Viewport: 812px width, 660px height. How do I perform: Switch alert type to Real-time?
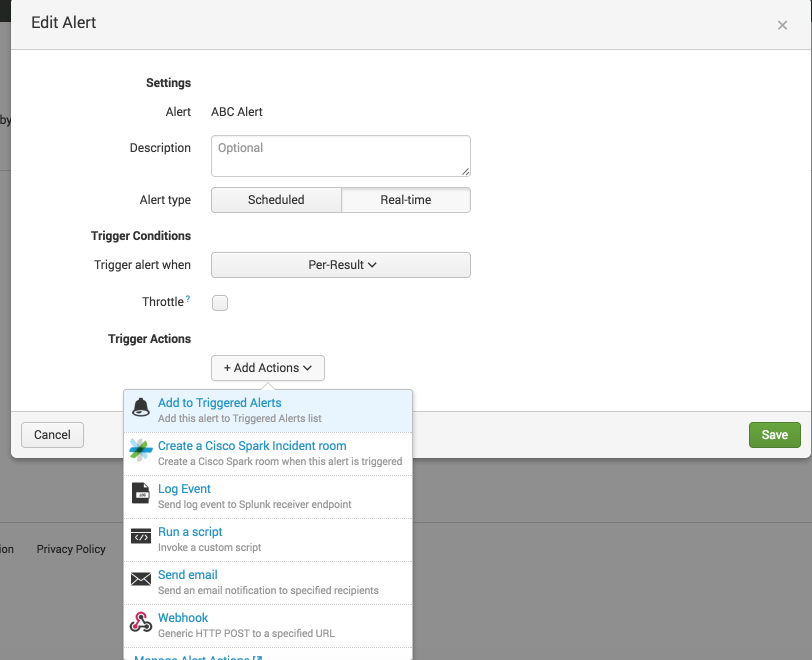click(x=405, y=200)
